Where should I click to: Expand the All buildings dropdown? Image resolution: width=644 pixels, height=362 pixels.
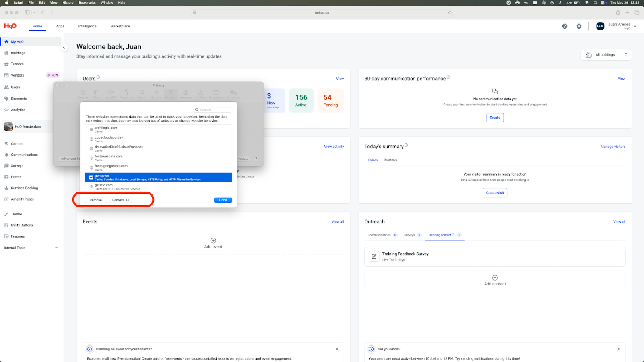[x=606, y=55]
